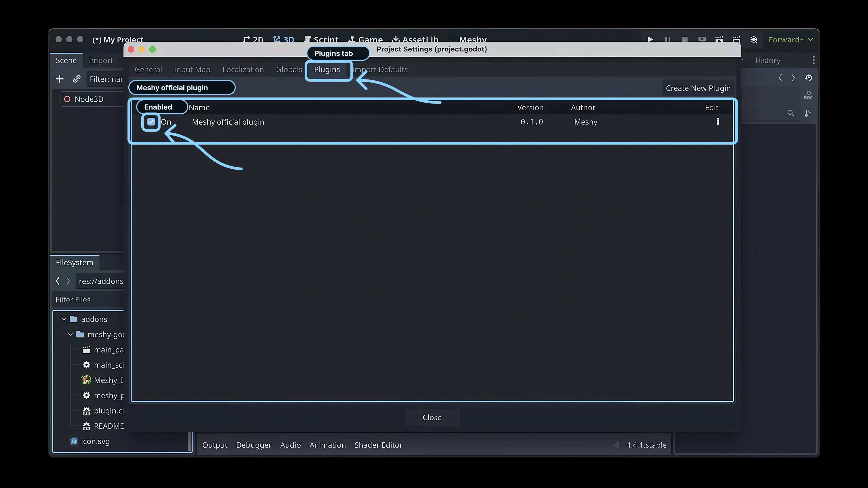The width and height of the screenshot is (868, 488).
Task: Open the Globals tab
Action: [x=289, y=69]
